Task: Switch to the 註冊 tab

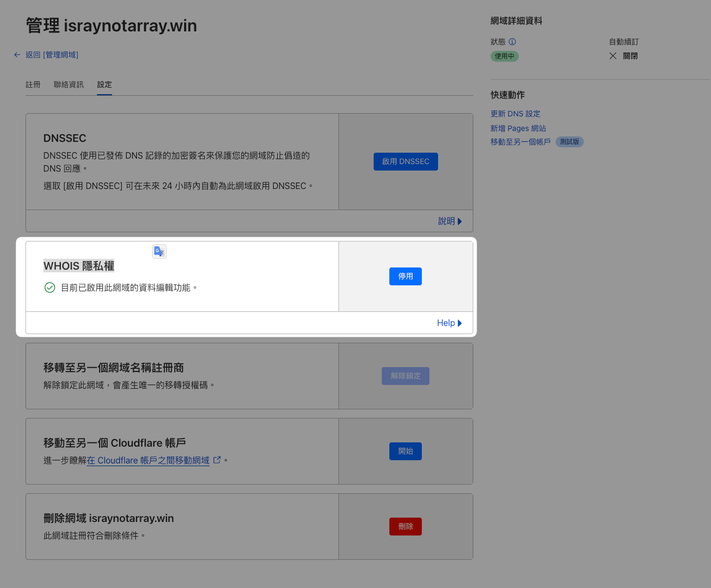Action: 33,84
